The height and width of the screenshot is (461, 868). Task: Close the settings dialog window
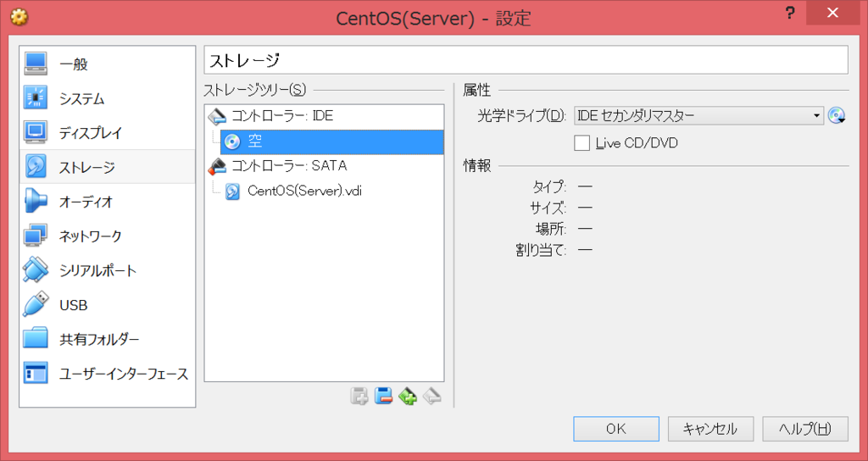pyautogui.click(x=832, y=14)
